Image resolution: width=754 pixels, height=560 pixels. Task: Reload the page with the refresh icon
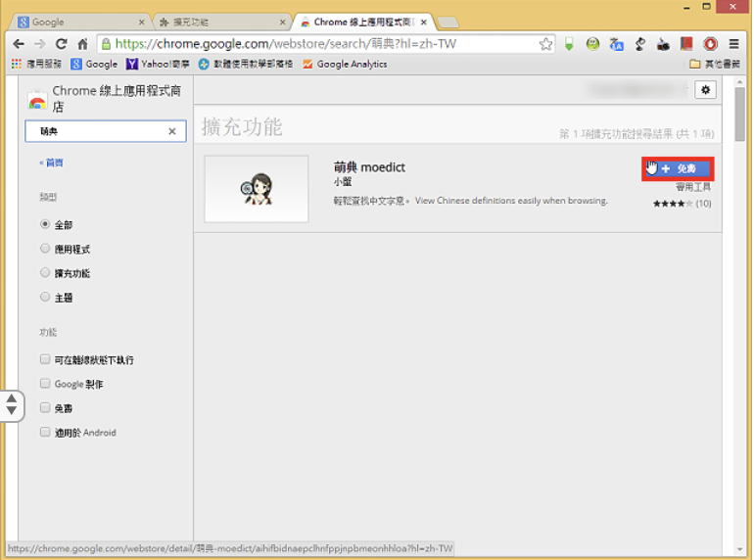(x=61, y=44)
